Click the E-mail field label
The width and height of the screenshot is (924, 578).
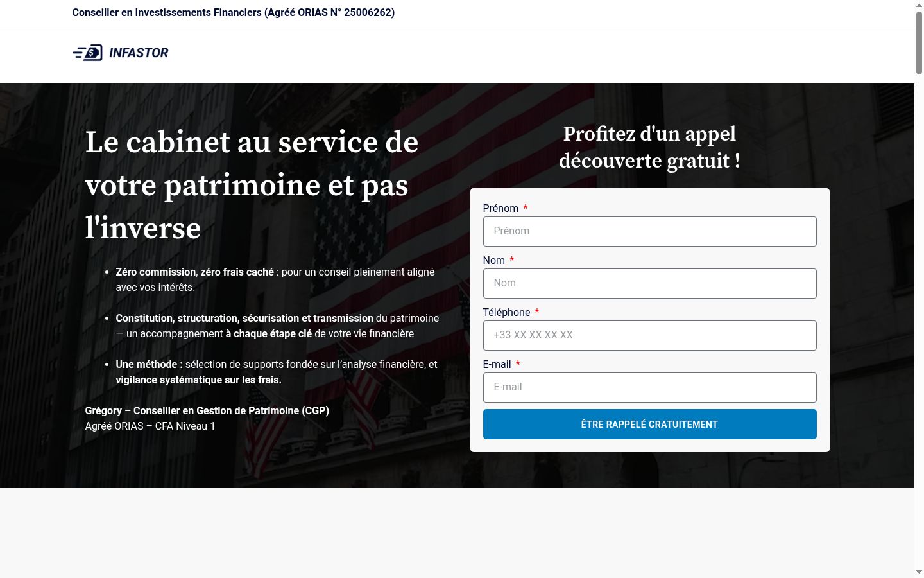pos(497,364)
